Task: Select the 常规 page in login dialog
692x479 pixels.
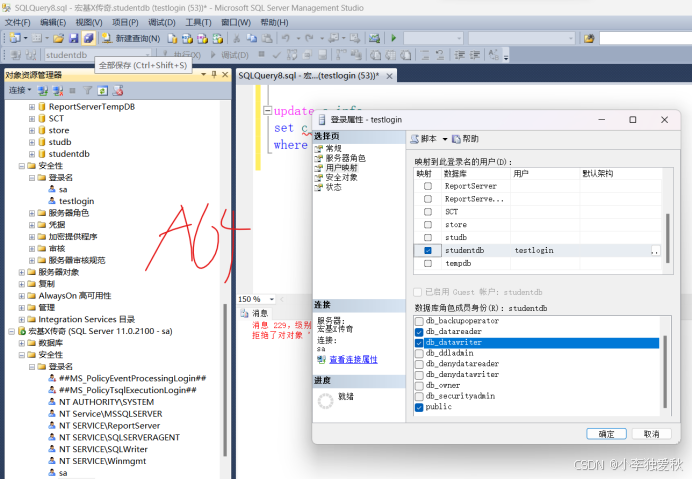Action: pyautogui.click(x=333, y=148)
